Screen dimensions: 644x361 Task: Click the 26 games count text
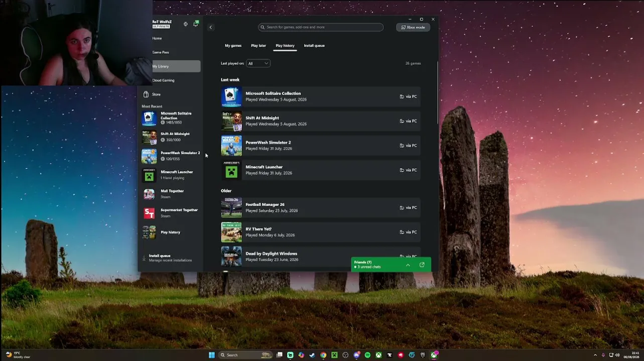413,63
